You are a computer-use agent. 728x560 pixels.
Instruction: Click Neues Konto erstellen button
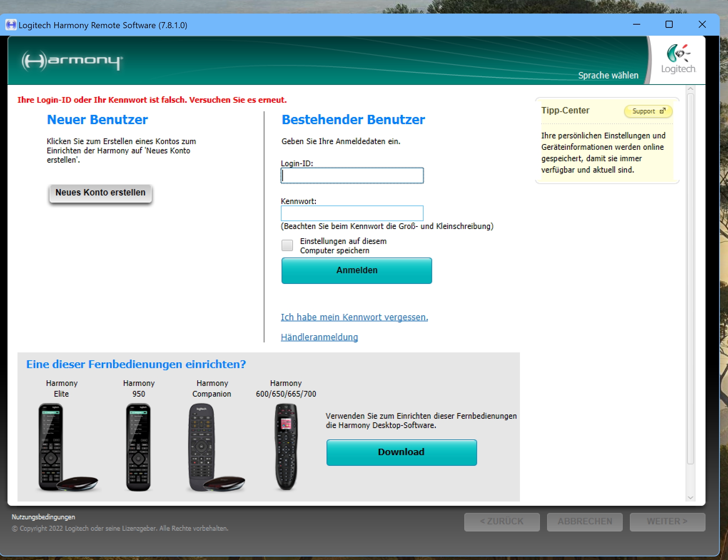(101, 193)
